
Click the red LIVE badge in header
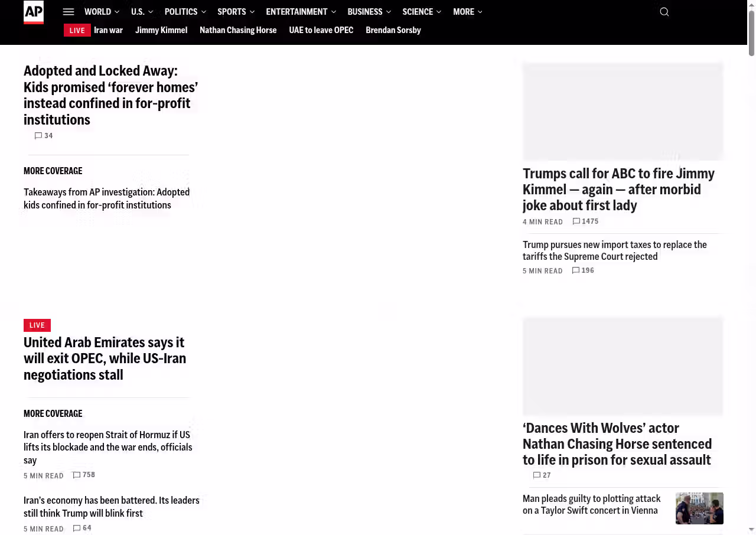click(77, 30)
